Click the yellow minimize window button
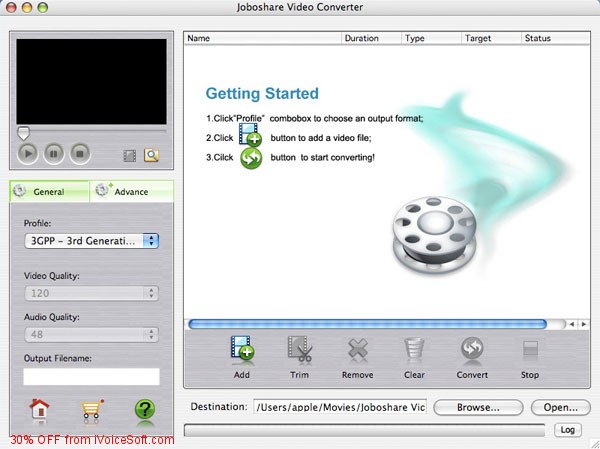 tap(27, 7)
